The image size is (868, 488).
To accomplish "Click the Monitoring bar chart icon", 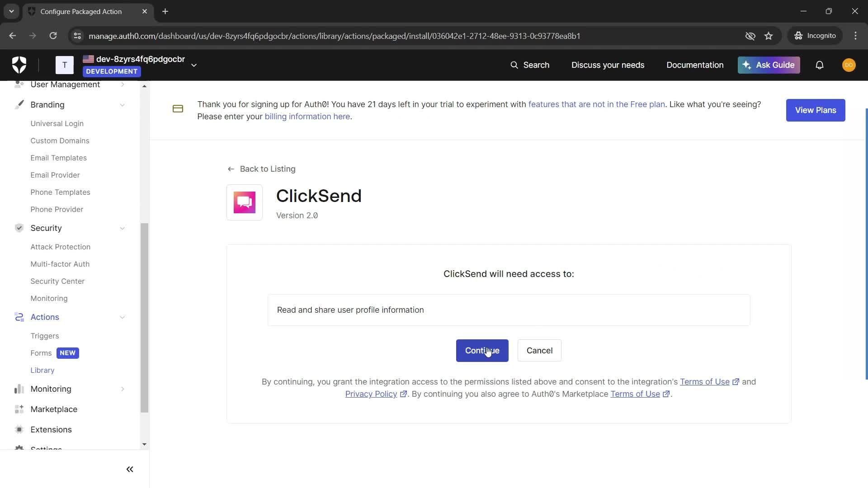I will click(19, 389).
